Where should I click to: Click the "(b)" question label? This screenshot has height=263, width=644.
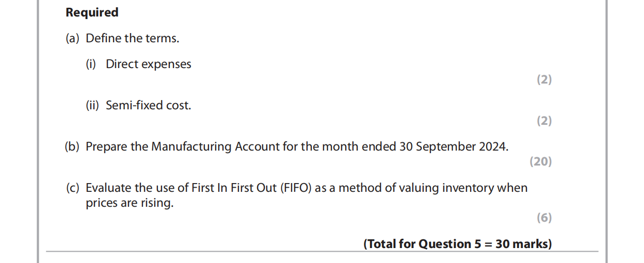pos(72,146)
